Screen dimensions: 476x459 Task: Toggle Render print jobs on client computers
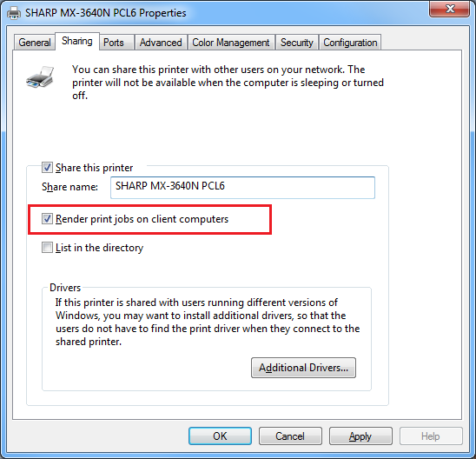tap(47, 219)
